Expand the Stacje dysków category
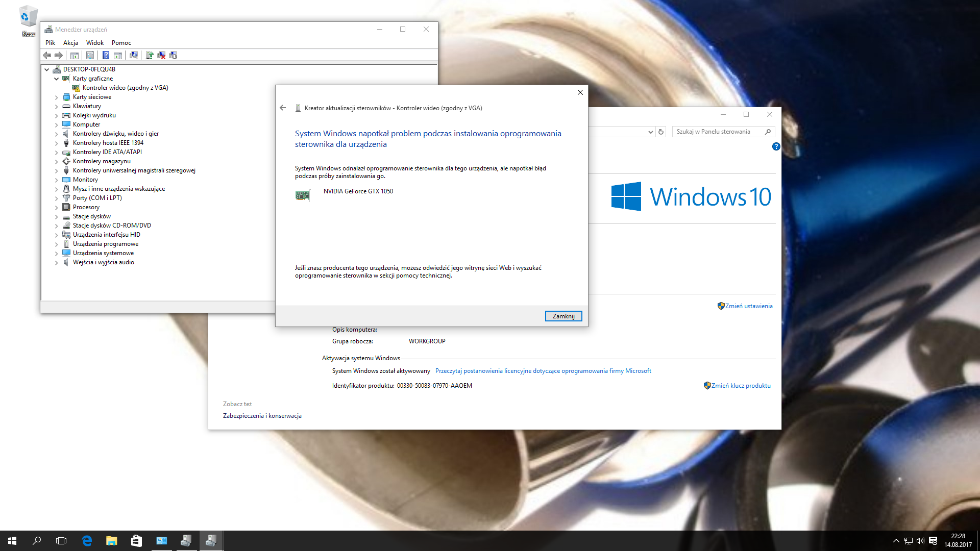980x551 pixels. click(x=56, y=216)
